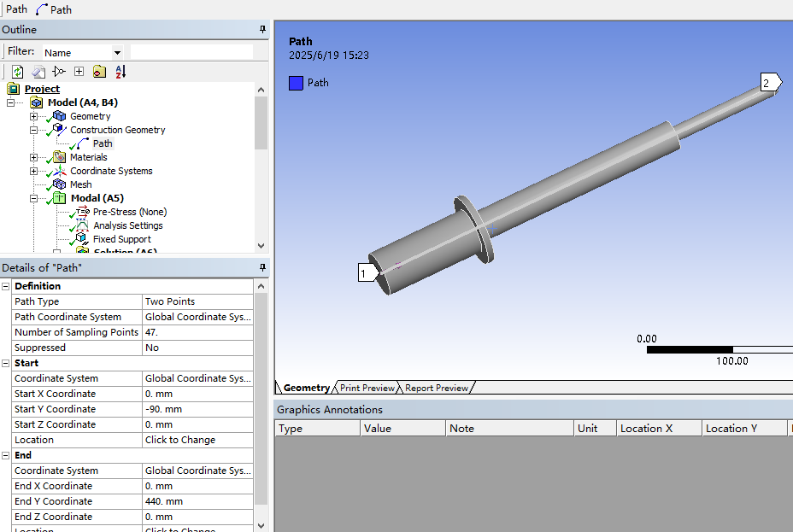Click path endpoint marker 1 in viewport
Viewport: 793px width, 532px height.
click(x=367, y=272)
